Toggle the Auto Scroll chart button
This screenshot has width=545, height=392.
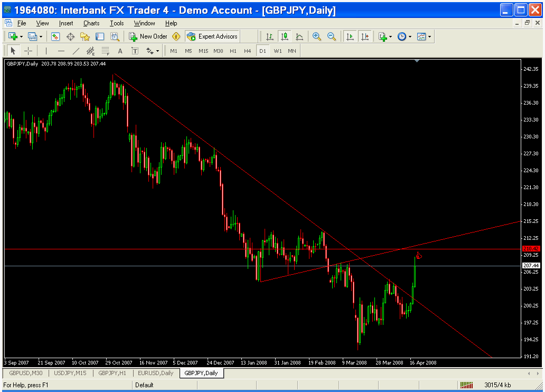(x=350, y=36)
